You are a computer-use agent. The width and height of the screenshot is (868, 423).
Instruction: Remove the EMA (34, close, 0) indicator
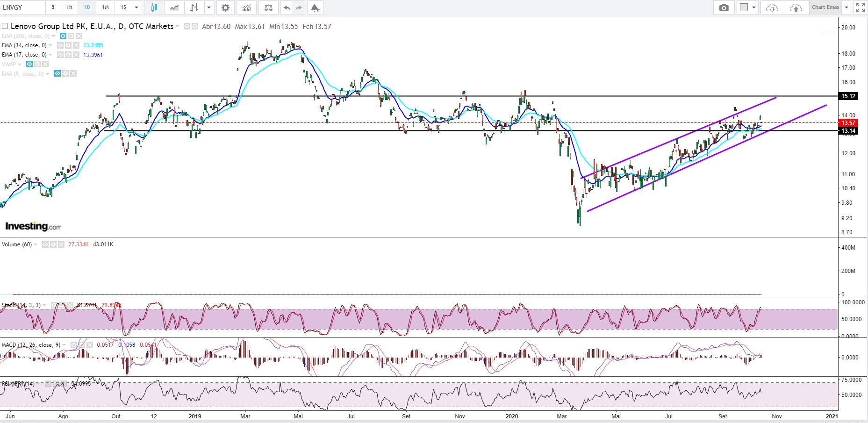coord(77,45)
